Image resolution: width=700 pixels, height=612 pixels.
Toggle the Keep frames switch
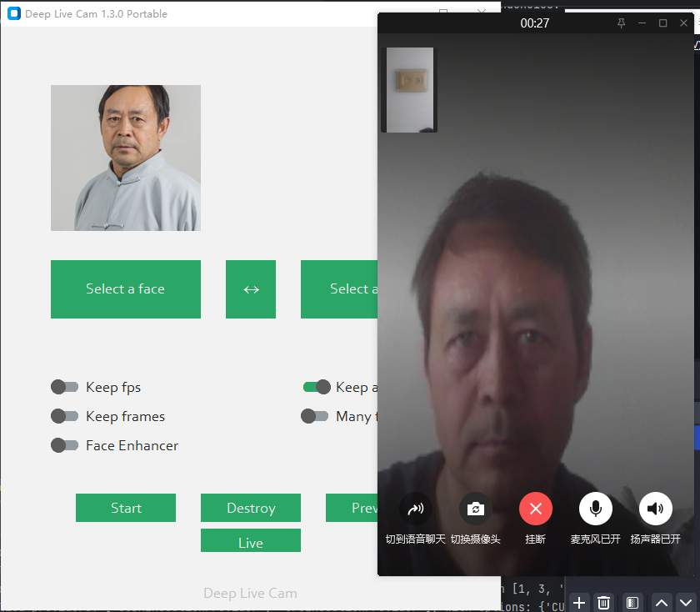(x=64, y=416)
